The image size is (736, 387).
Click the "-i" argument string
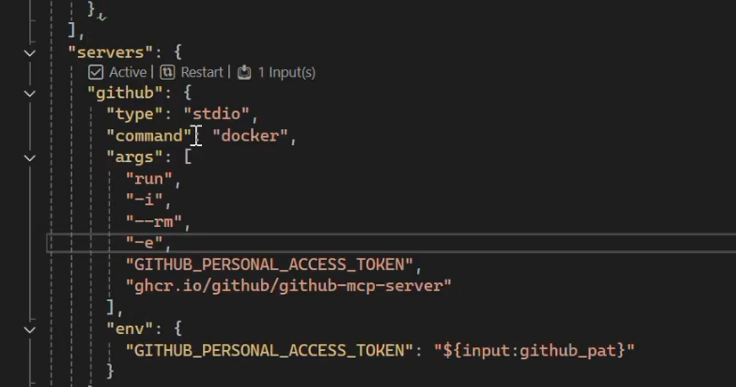coord(144,200)
